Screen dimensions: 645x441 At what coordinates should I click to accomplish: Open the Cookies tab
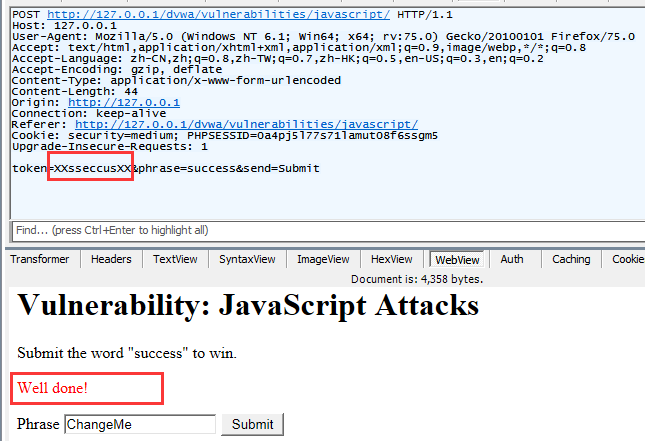pos(627,260)
